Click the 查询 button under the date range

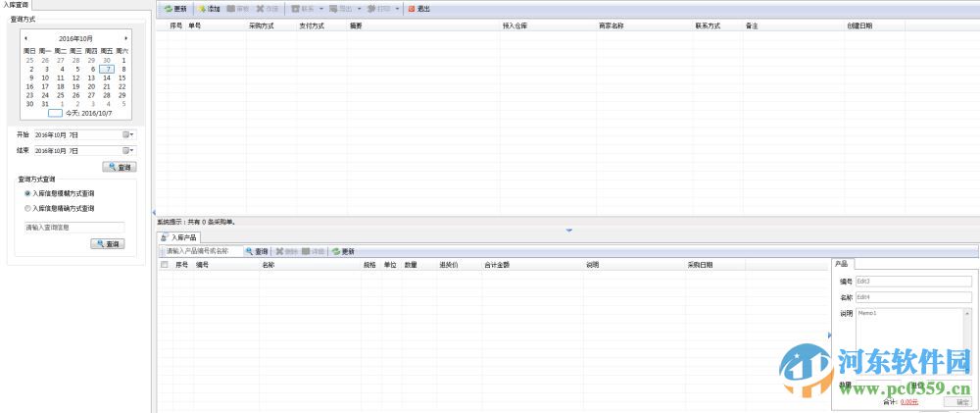pyautogui.click(x=120, y=167)
